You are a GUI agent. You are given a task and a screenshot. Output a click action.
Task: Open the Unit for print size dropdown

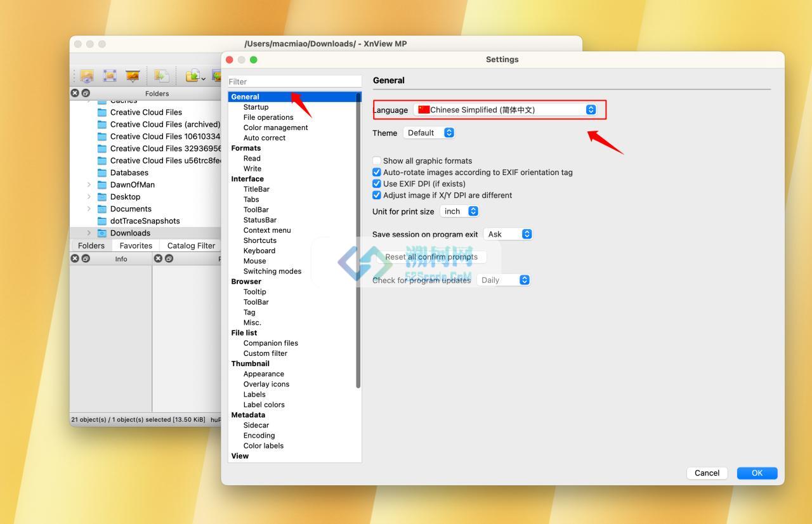pyautogui.click(x=459, y=211)
